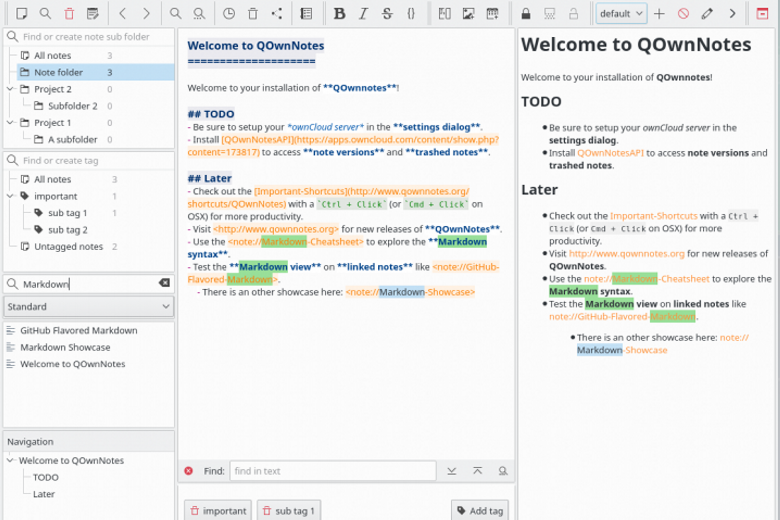Image resolution: width=780 pixels, height=520 pixels.
Task: Go back in note history
Action: tap(123, 13)
